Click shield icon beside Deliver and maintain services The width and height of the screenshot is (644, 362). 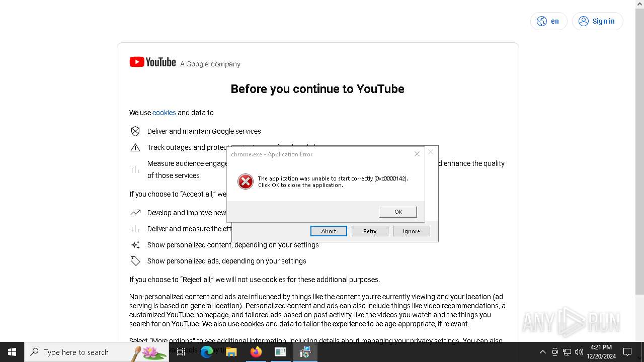tap(135, 131)
